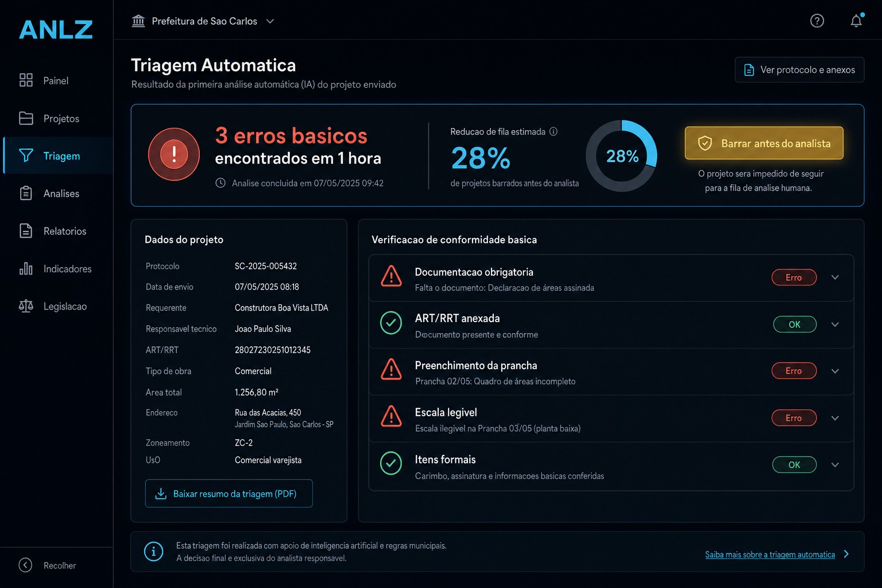Screen dimensions: 882x588
Task: Click warning icon for Documentacao obrigatoria
Action: tap(391, 276)
